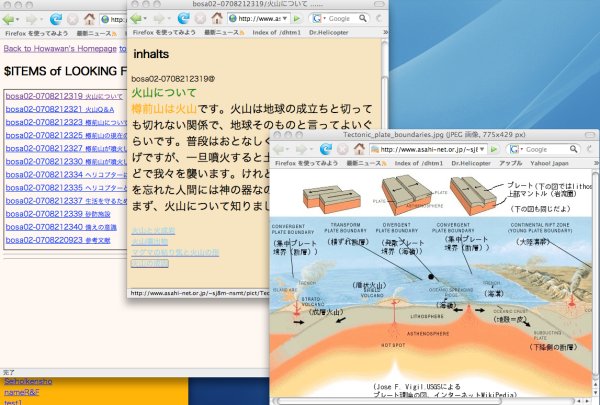Go back in the Tectonic image window

[x=279, y=149]
